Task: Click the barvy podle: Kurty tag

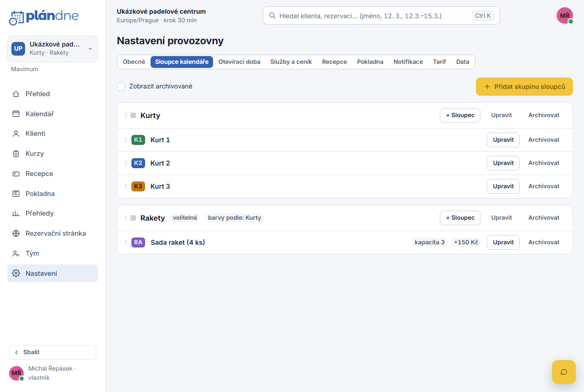Action: coord(235,218)
